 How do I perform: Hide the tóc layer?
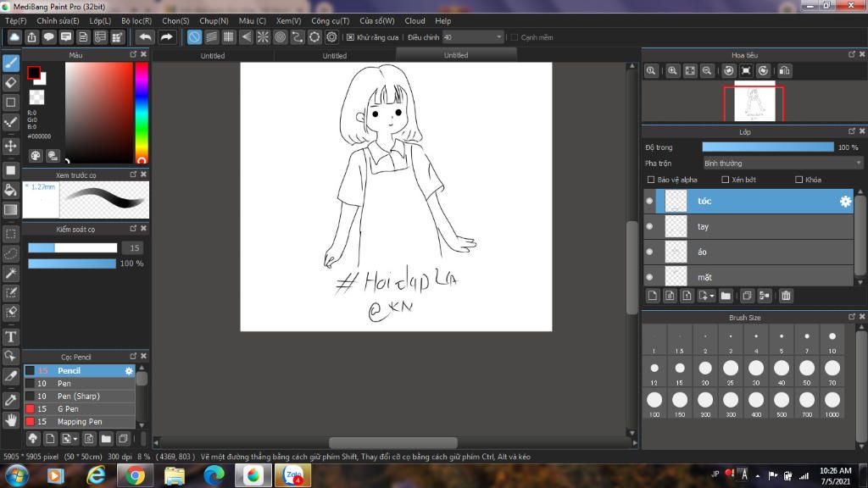pyautogui.click(x=650, y=202)
